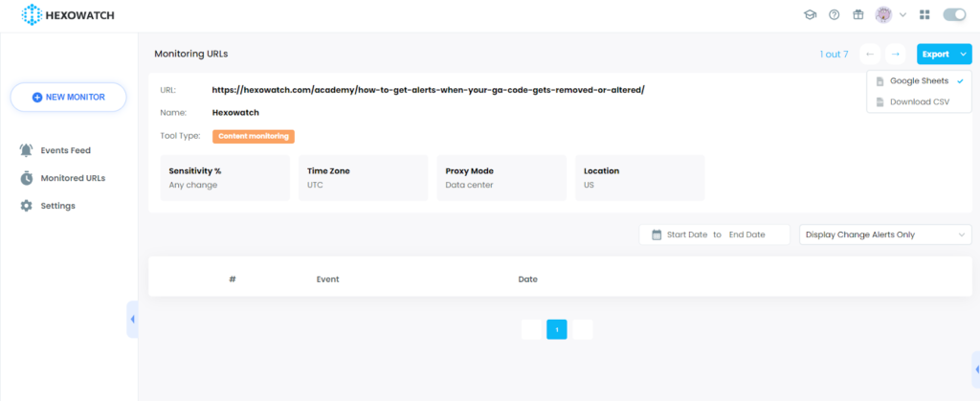Toggle the Export dropdown arrow

pos(963,55)
